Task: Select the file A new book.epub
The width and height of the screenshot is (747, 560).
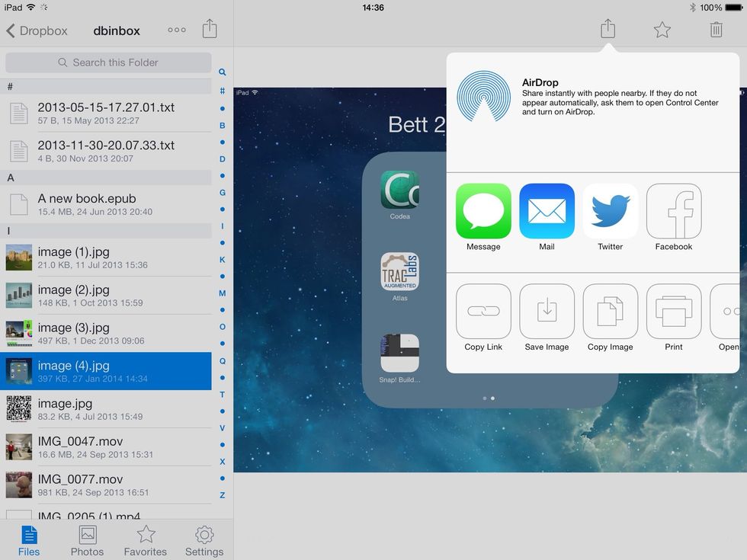Action: 107,204
